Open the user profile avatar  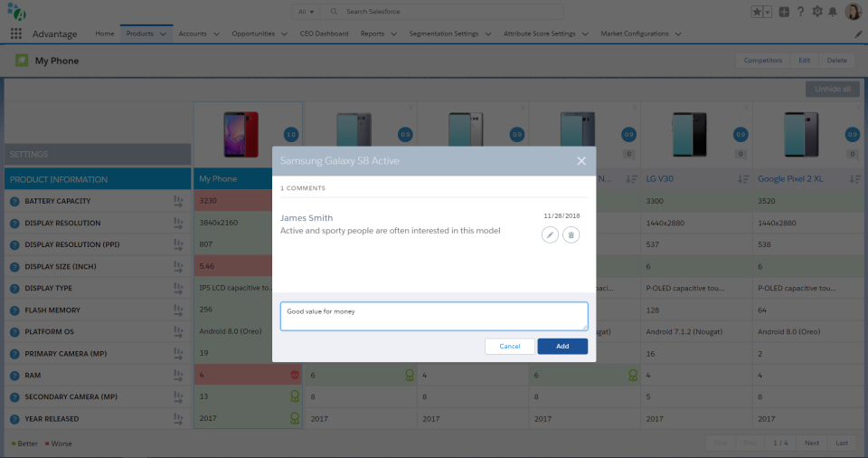853,11
